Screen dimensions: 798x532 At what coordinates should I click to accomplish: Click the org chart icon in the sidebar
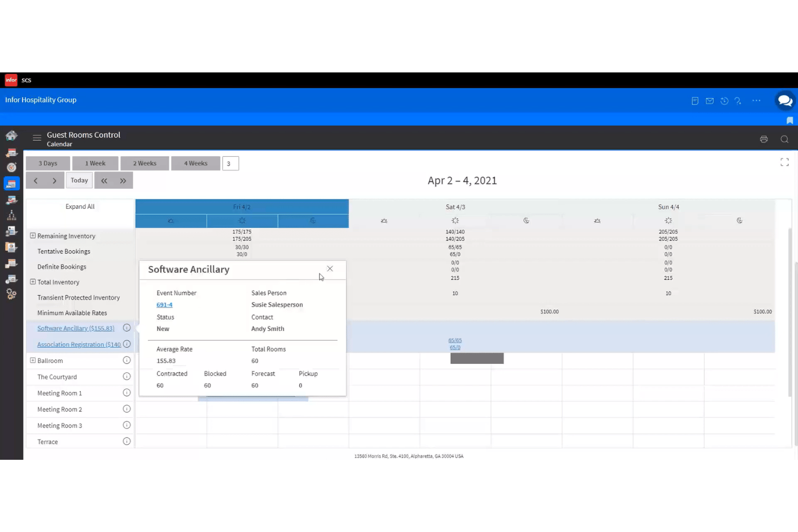point(11,215)
